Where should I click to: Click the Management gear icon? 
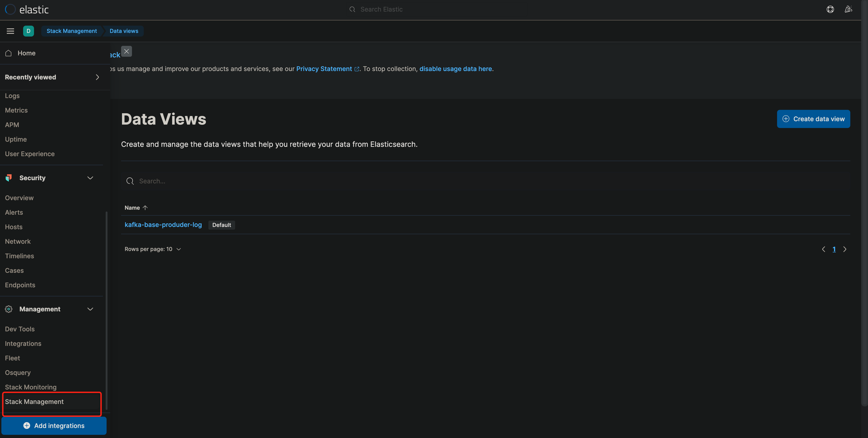coord(9,309)
